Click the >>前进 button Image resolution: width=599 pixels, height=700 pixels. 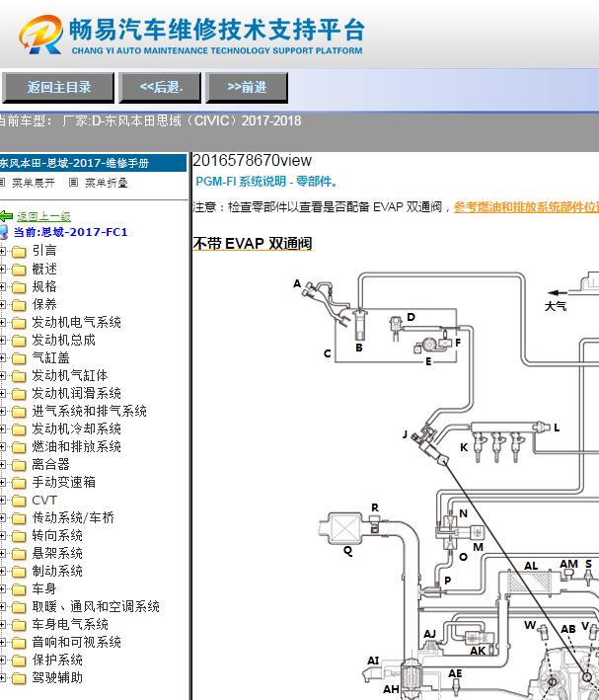tap(247, 88)
